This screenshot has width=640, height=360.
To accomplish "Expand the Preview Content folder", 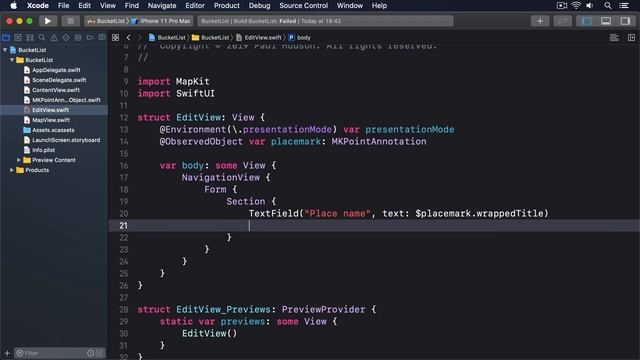I will point(19,160).
